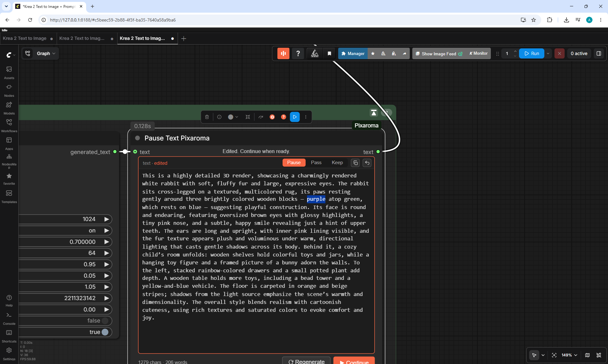Toggle Show Image Feed
The width and height of the screenshot is (608, 364).
pyautogui.click(x=439, y=53)
